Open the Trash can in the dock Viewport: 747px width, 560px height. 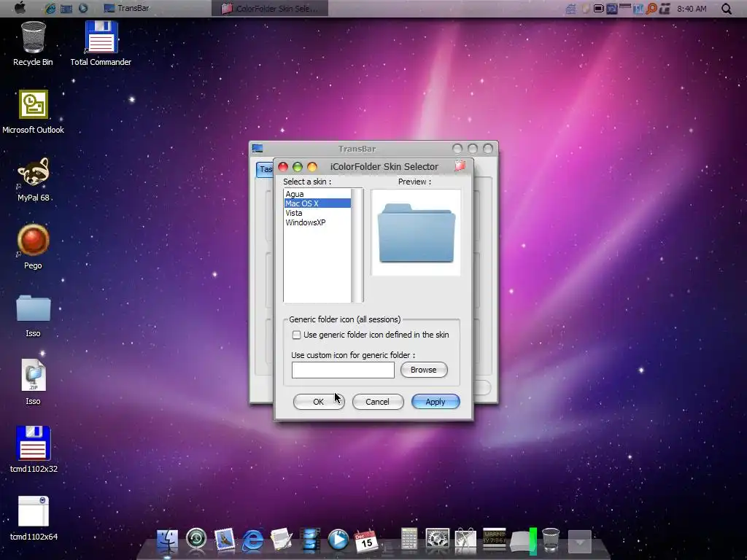click(551, 540)
